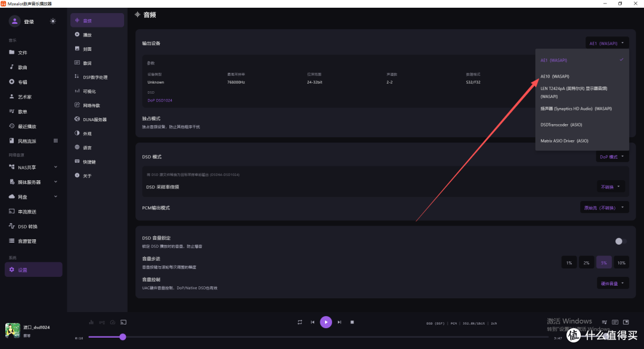The height and width of the screenshot is (349, 644).
Task: Select the 5% volume step
Action: 603,262
